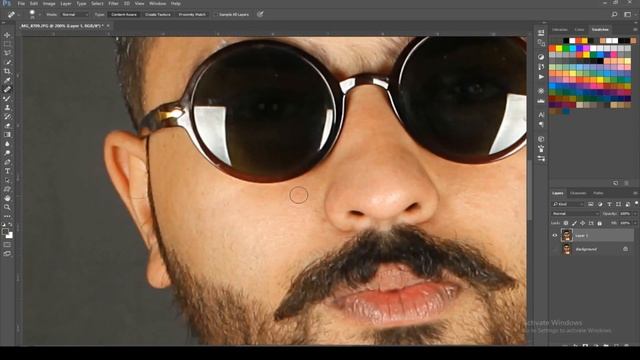Open the Filter menu
The width and height of the screenshot is (640, 360).
113,3
